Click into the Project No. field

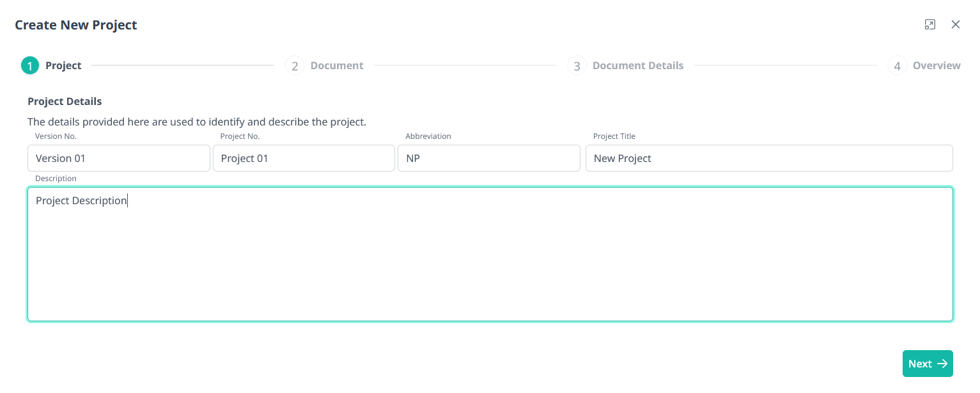(304, 158)
